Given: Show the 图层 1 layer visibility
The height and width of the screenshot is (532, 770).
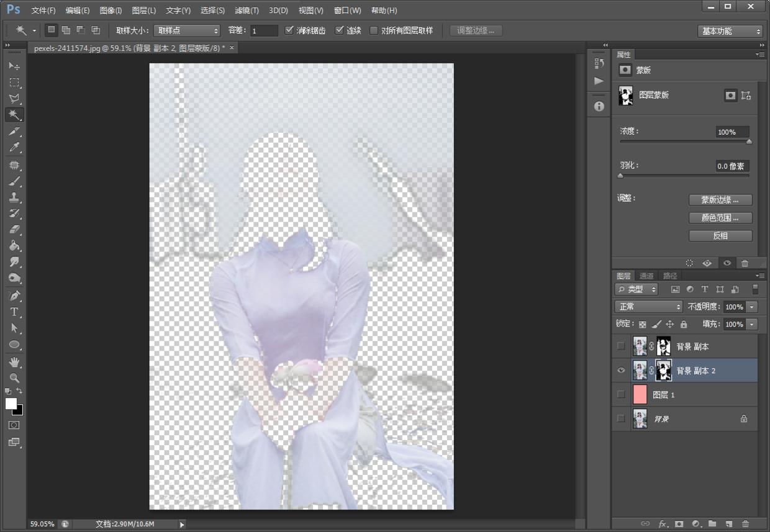Looking at the screenshot, I should click(x=621, y=395).
